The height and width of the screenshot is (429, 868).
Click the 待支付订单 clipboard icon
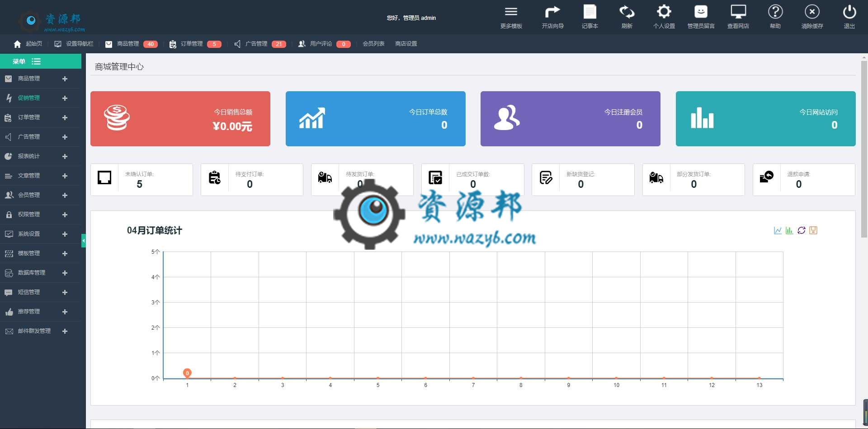[215, 177]
